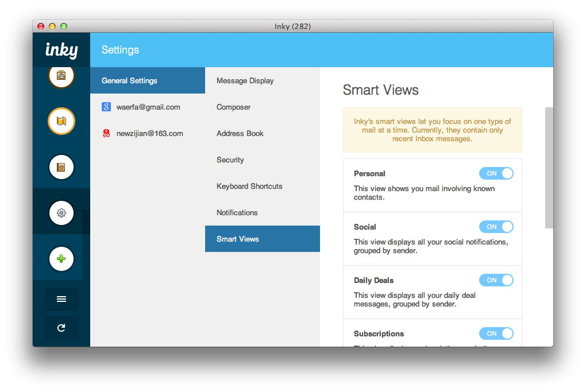
Task: Select General Settings
Action: coord(148,80)
